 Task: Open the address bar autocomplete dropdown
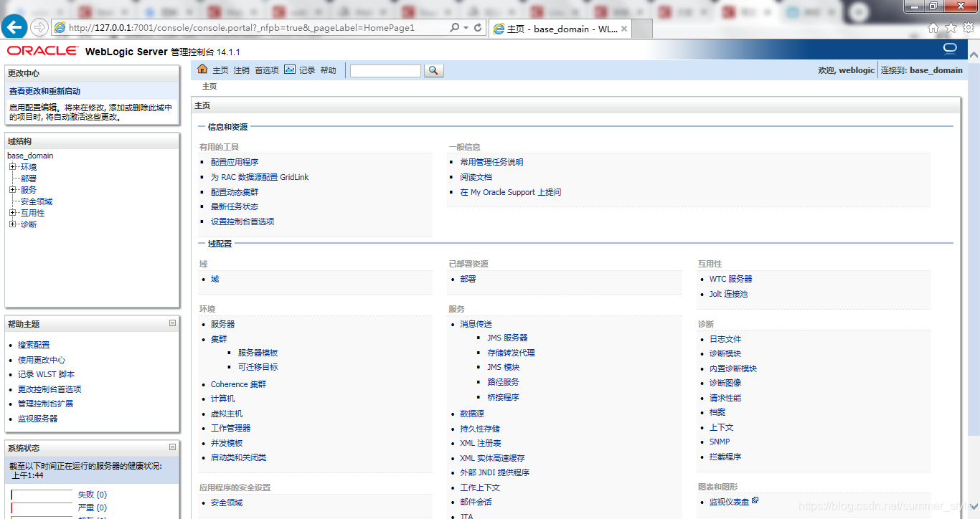pos(466,27)
